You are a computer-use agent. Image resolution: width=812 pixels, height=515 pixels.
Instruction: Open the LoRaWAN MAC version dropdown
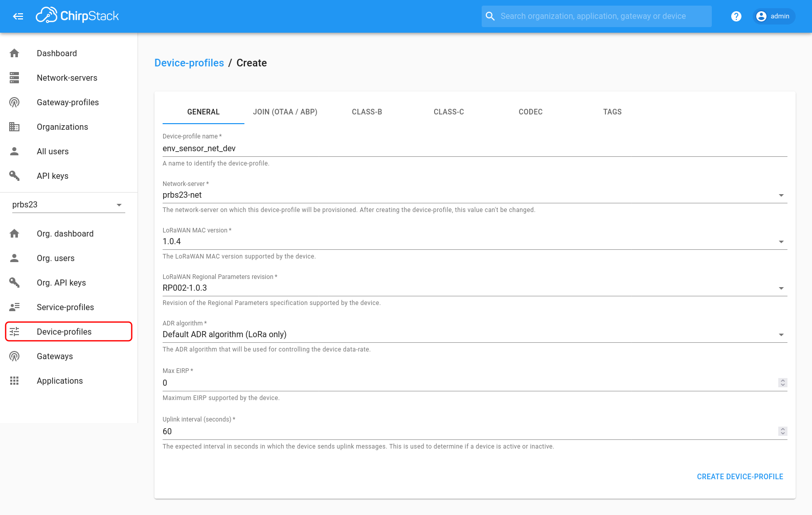(475, 242)
